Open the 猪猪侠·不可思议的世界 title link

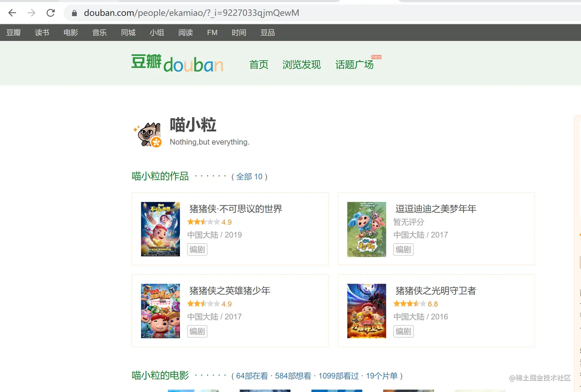(x=236, y=209)
